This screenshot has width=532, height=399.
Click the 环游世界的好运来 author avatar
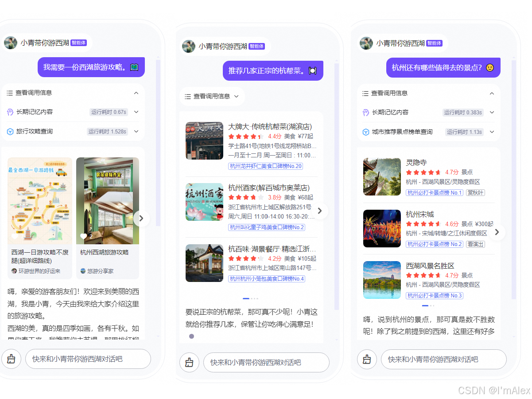pyautogui.click(x=14, y=271)
